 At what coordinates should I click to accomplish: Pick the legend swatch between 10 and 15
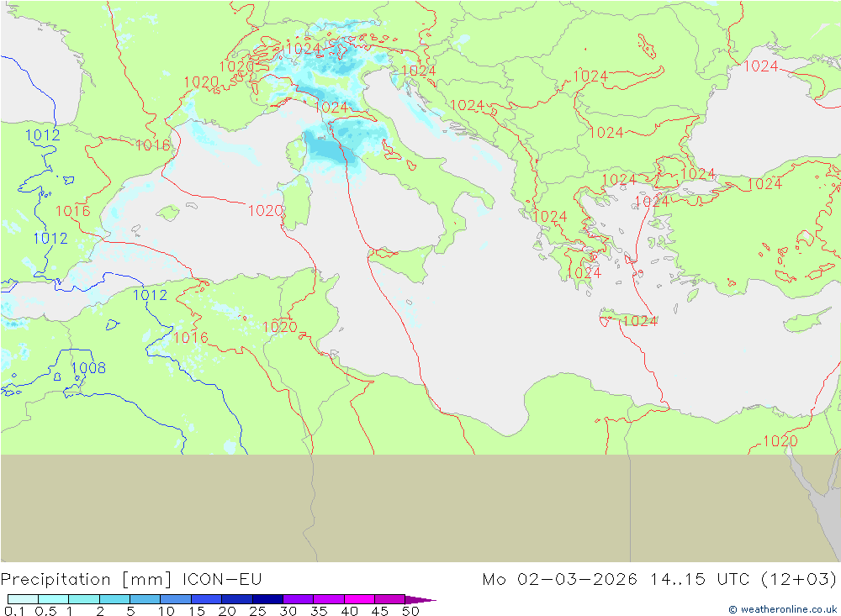176,599
